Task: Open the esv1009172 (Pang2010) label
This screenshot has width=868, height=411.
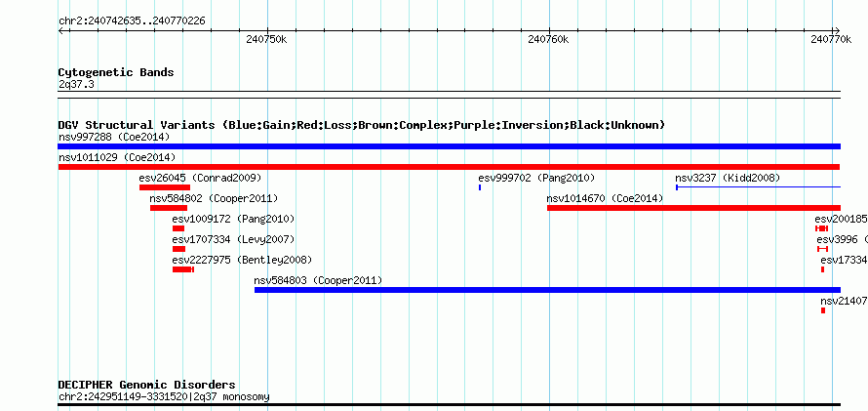Action: (234, 219)
